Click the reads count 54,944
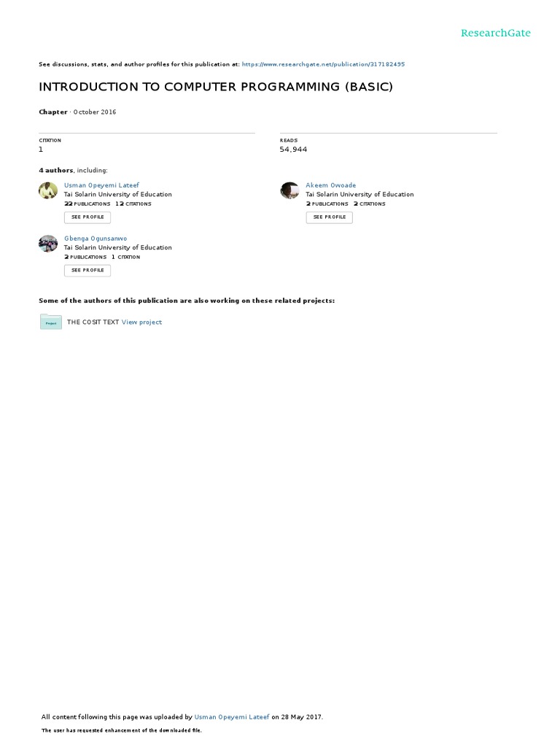Screen dimensions: 560x747 (293, 150)
